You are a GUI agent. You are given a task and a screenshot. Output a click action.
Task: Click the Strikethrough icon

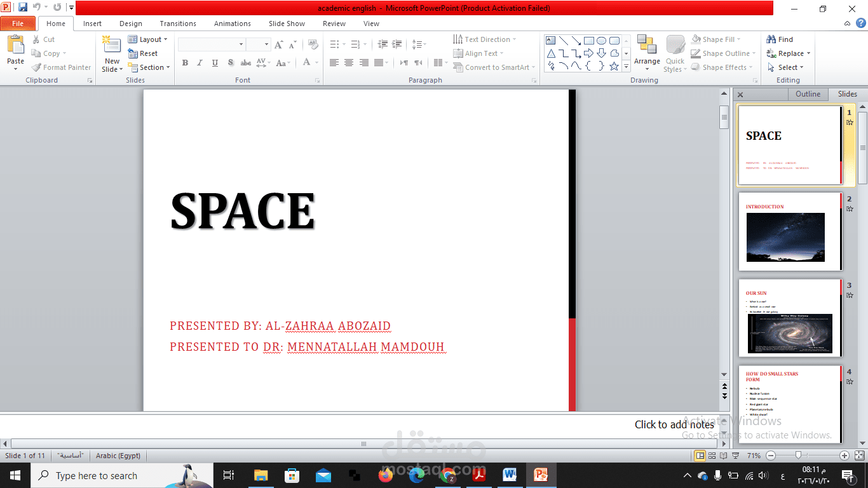pyautogui.click(x=245, y=62)
